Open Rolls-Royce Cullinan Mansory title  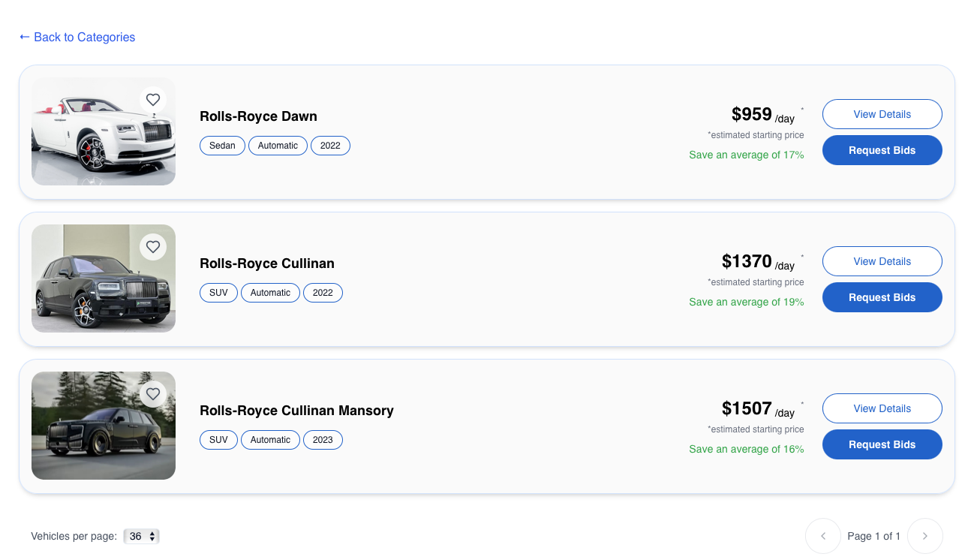coord(296,411)
